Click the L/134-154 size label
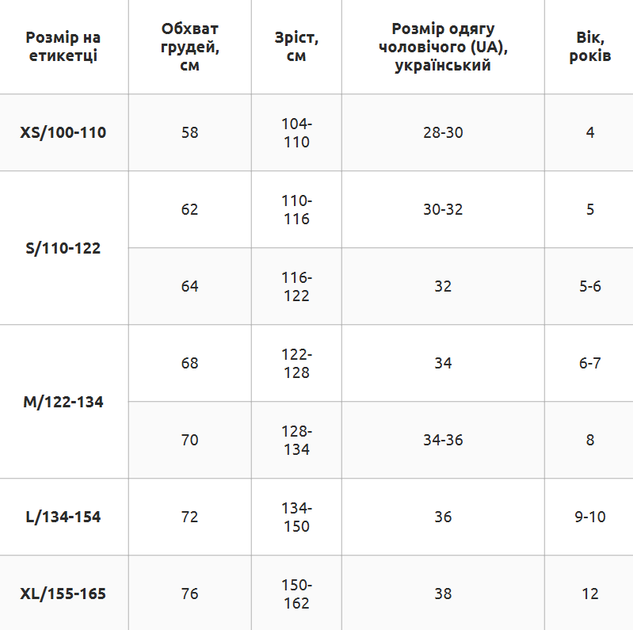The height and width of the screenshot is (630, 633). [x=63, y=517]
